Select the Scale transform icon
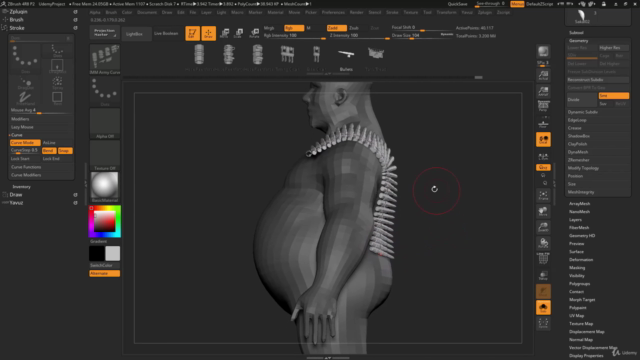This screenshot has height=360, width=640. pyautogui.click(x=239, y=33)
